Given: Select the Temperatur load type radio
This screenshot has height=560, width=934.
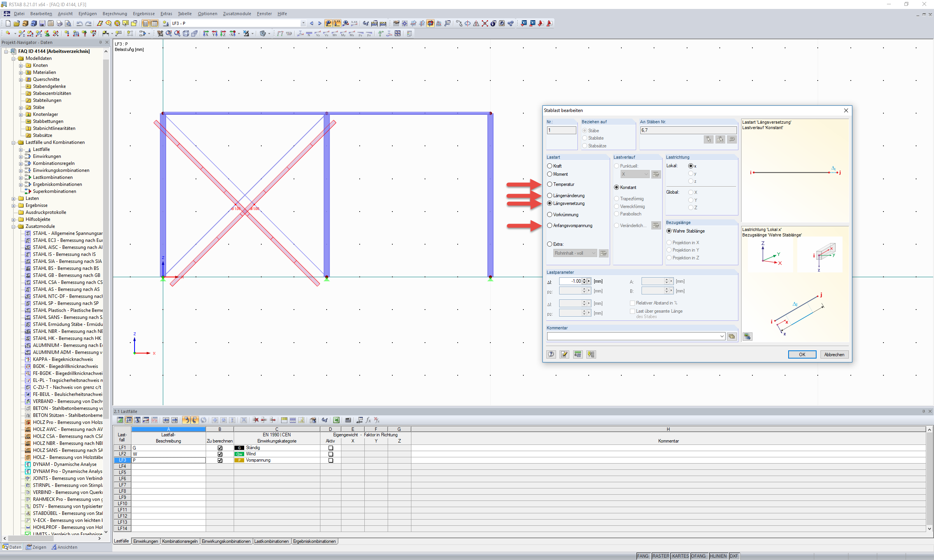Looking at the screenshot, I should [550, 184].
